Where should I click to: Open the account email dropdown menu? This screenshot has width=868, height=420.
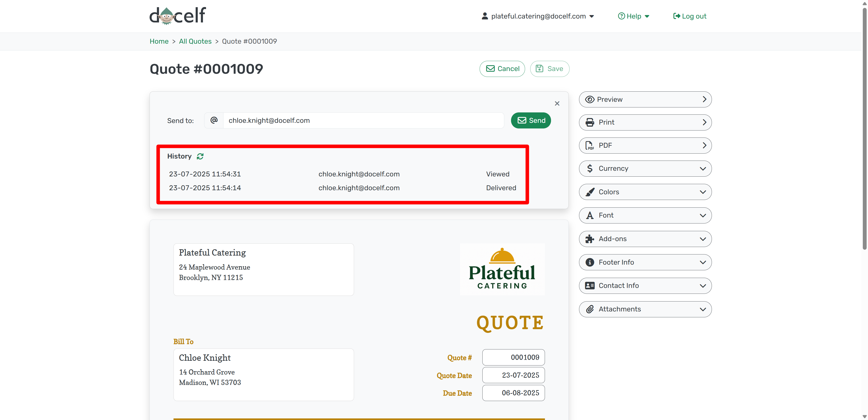[538, 16]
